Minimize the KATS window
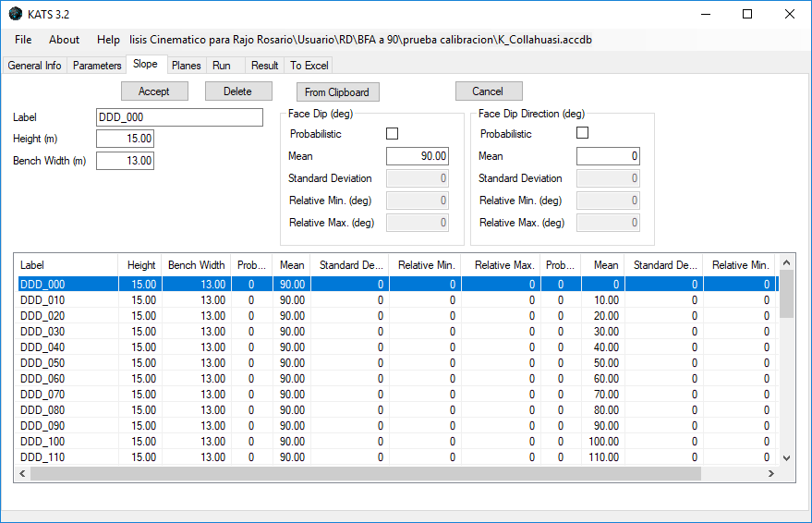Image resolution: width=812 pixels, height=523 pixels. click(x=706, y=14)
